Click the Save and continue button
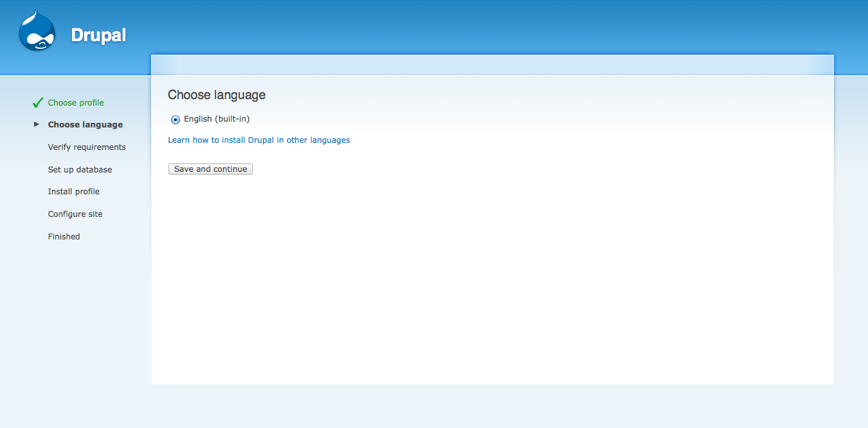 pos(210,169)
